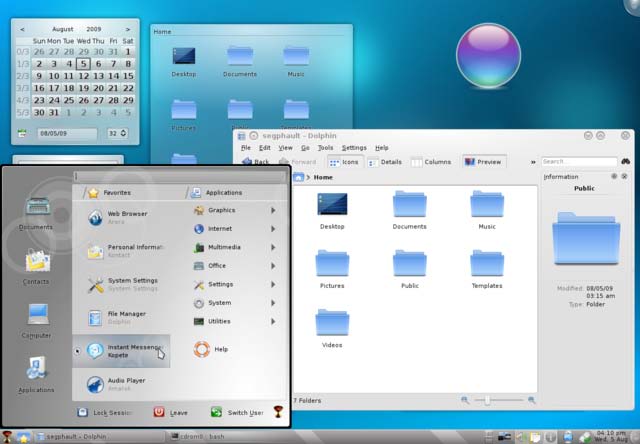Select August 20 in calendar widget
640x444 pixels.
coord(98,88)
